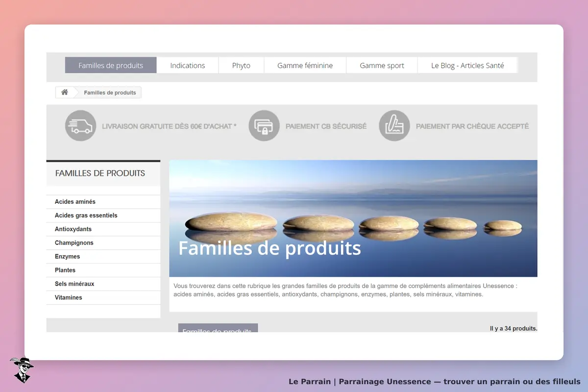The image size is (588, 392).
Task: Click the Le Parrain Parrainage Unessence caption
Action: click(x=435, y=381)
